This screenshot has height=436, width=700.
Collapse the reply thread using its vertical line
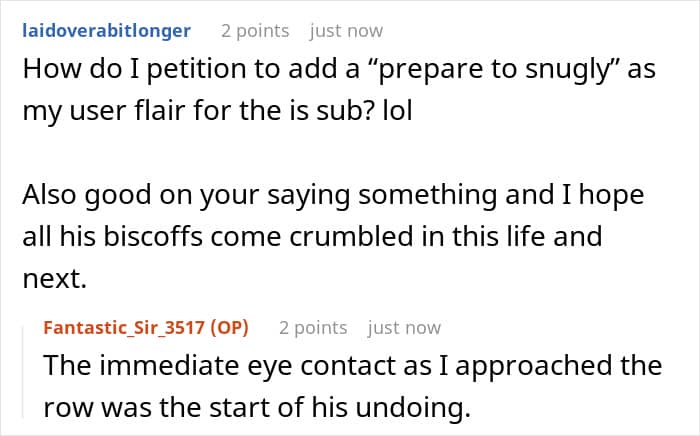24,373
